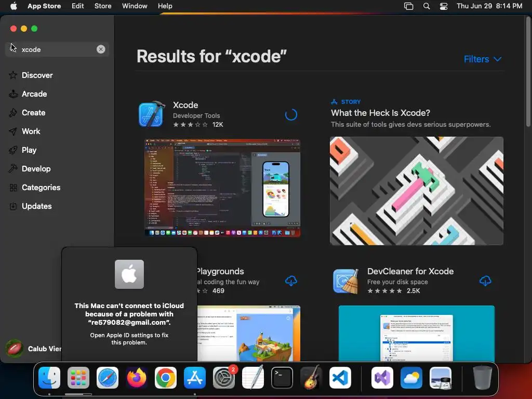Open purple Visual Studio in dock
Screen dimensions: 532x399
(x=382, y=378)
